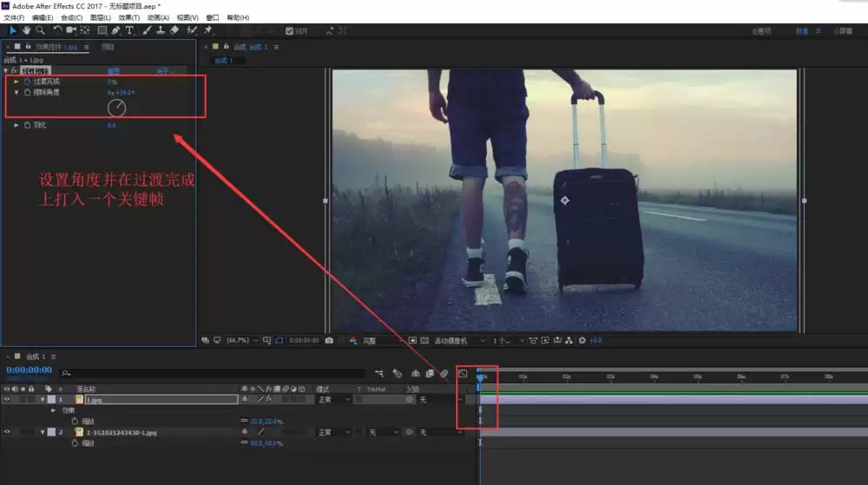Open the 66.7% magnification dropdown
The width and height of the screenshot is (868, 485).
click(x=242, y=341)
